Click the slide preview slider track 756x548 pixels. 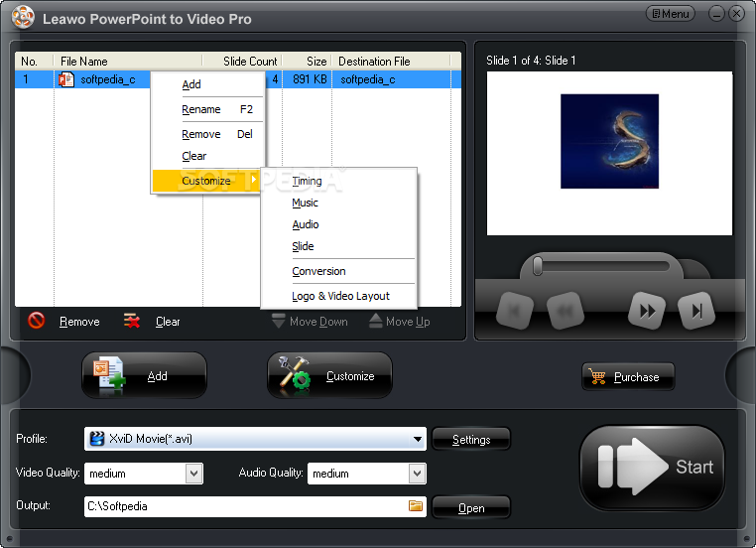tap(601, 266)
